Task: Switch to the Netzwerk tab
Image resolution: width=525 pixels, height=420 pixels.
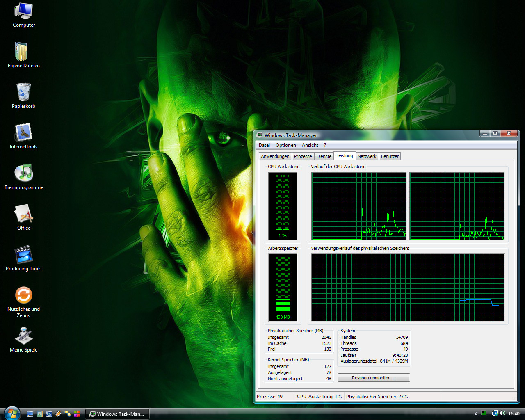Action: (367, 156)
